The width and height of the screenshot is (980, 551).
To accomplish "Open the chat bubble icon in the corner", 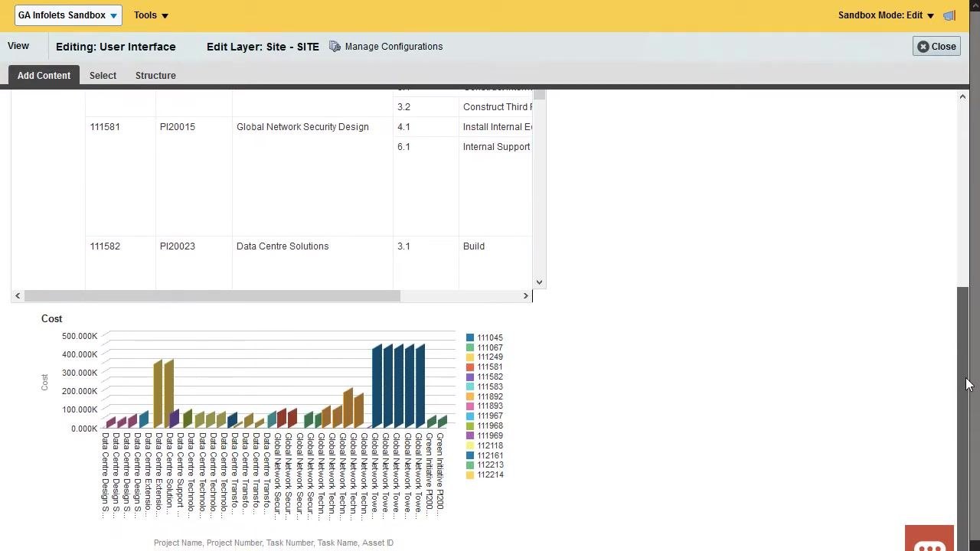I will (929, 540).
